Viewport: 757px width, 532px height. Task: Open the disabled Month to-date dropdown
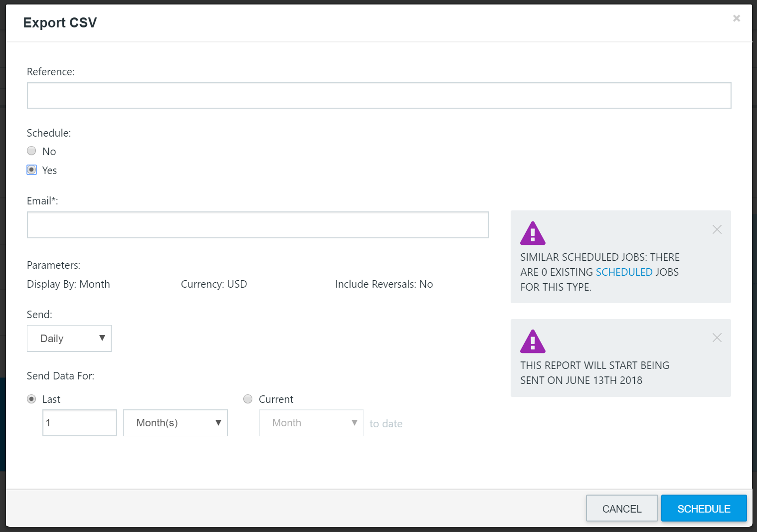(311, 423)
